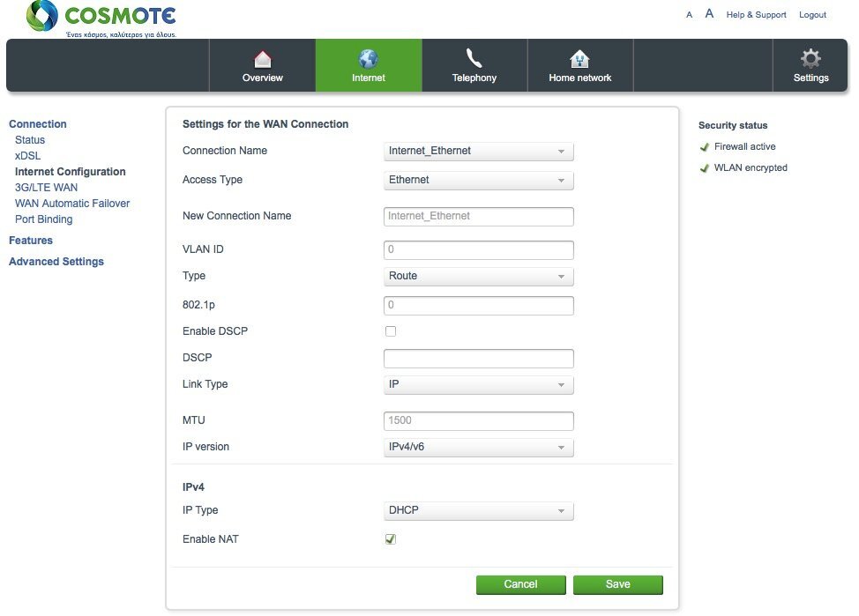Select the large font size A
859x616 pixels.
pos(709,14)
